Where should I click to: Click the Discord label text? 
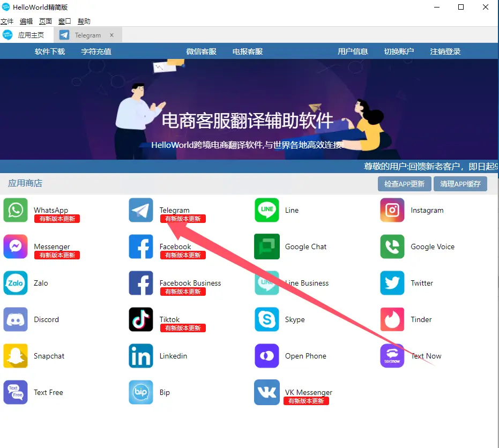tap(47, 319)
